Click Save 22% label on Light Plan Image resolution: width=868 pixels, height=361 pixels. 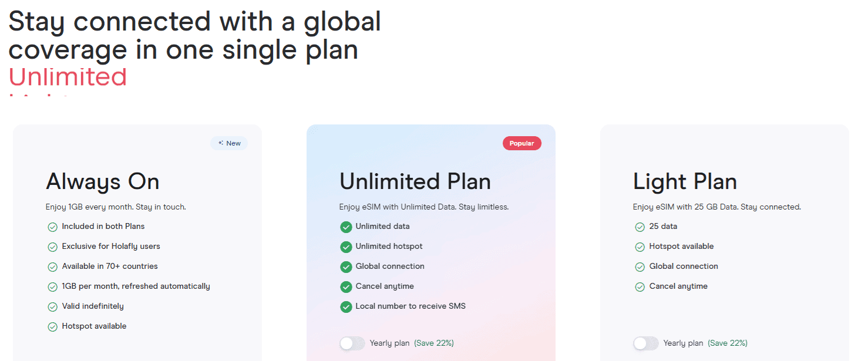[728, 343]
